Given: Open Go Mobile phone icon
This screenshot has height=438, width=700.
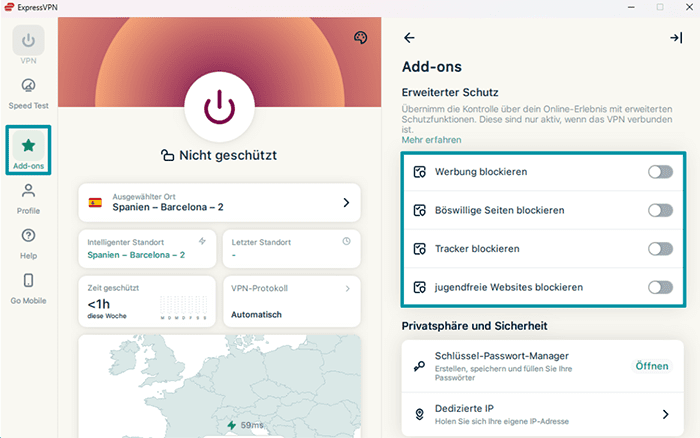Looking at the screenshot, I should click(x=28, y=287).
